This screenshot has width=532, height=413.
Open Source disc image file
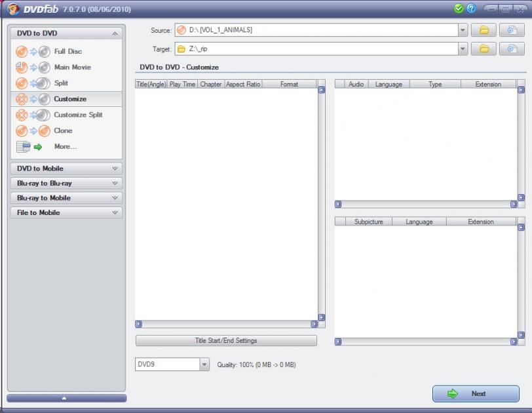(512, 30)
